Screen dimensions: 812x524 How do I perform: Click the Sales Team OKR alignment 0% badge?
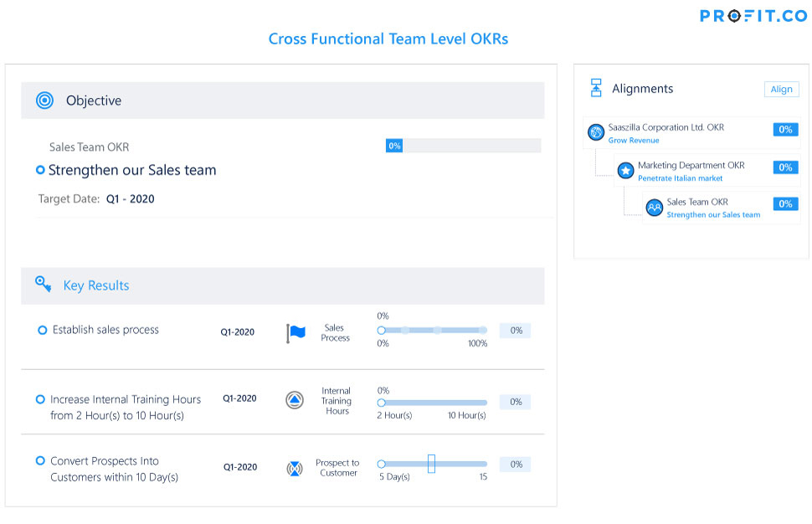(x=785, y=204)
